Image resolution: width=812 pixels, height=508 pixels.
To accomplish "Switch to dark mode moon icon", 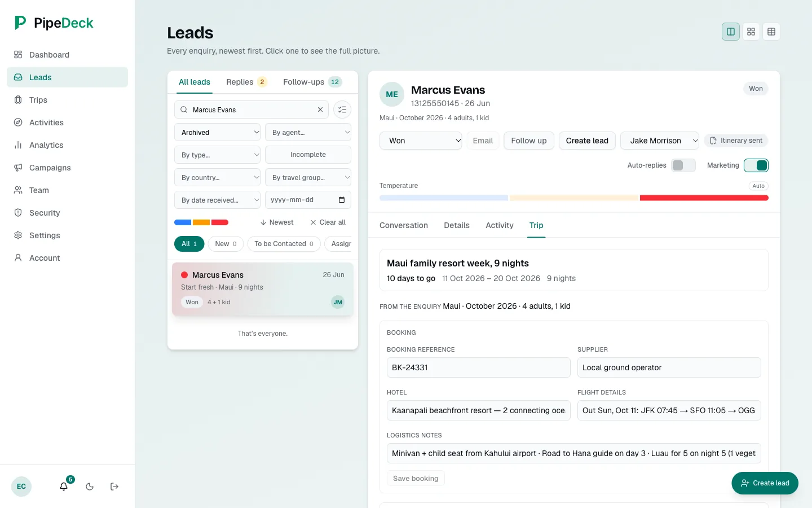I will pyautogui.click(x=90, y=487).
